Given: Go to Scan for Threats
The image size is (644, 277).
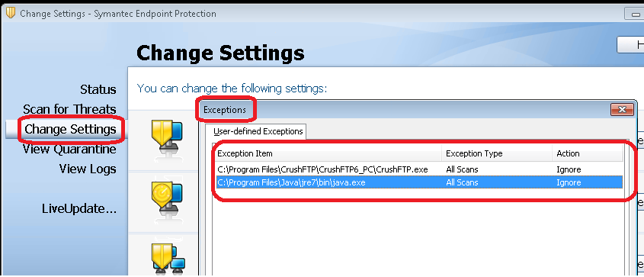Looking at the screenshot, I should point(69,109).
